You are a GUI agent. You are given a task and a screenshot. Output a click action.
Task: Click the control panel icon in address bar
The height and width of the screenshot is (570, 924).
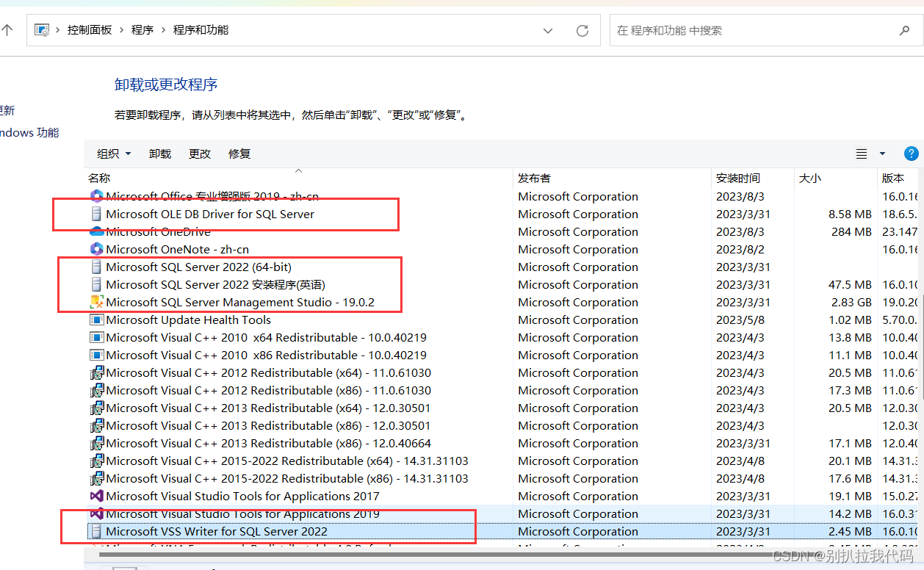(43, 30)
